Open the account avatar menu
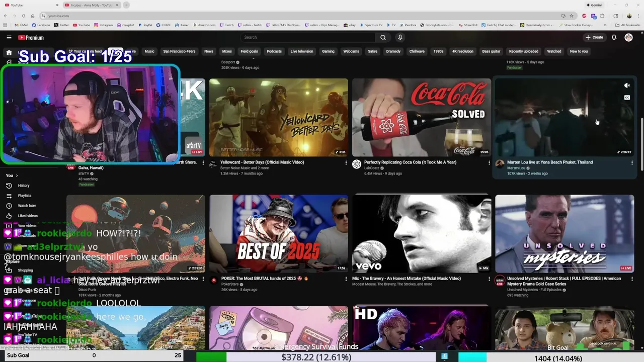Viewport: 644px width, 362px height. (x=628, y=37)
